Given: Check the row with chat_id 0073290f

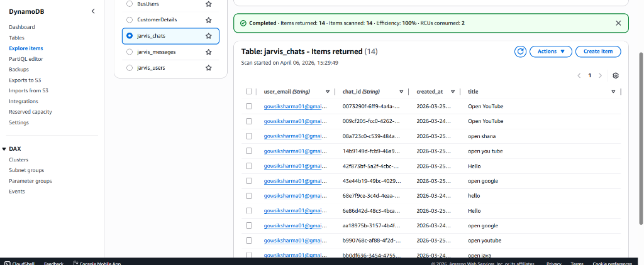Looking at the screenshot, I should [x=249, y=106].
